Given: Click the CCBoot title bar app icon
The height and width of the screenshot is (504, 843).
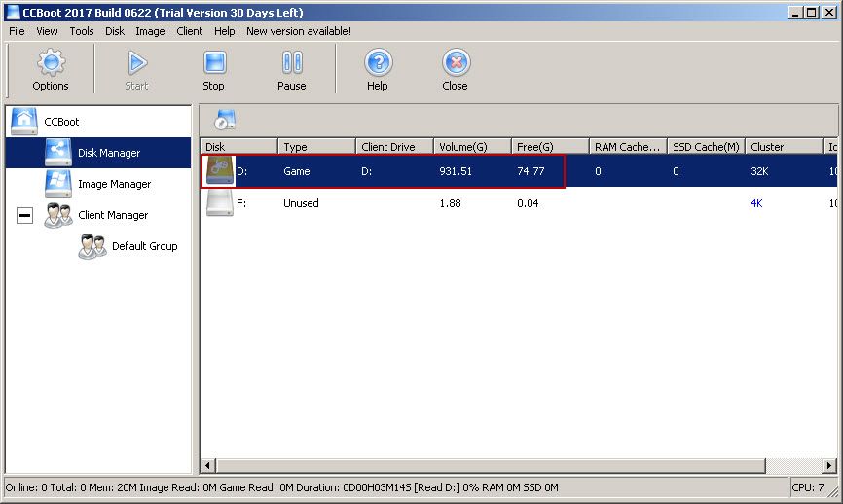Looking at the screenshot, I should pyautogui.click(x=13, y=12).
